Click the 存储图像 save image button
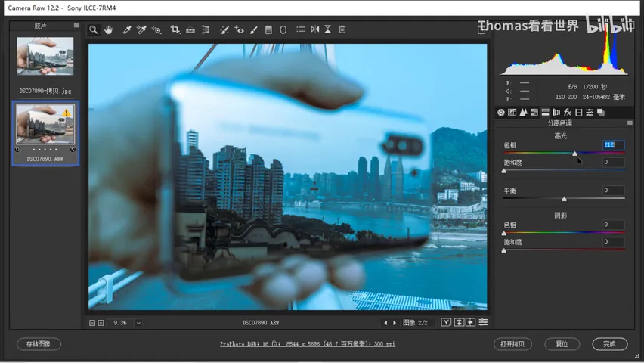Image resolution: width=644 pixels, height=363 pixels. tap(39, 344)
